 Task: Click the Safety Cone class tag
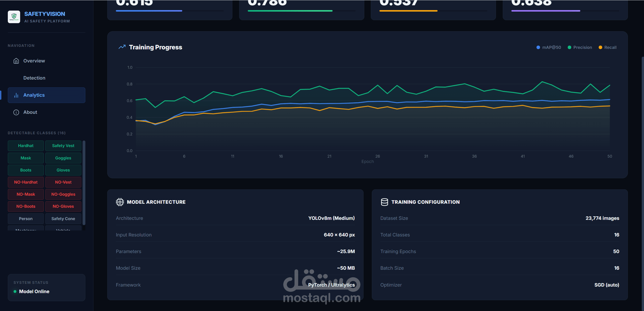pyautogui.click(x=63, y=219)
